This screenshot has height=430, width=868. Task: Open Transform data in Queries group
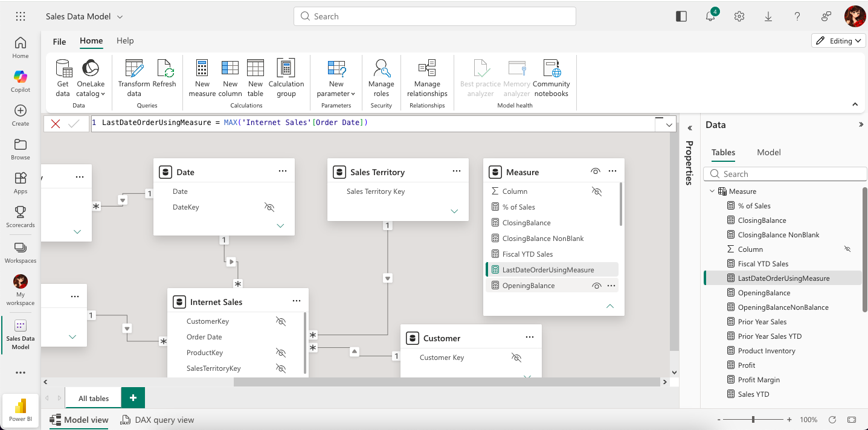[x=134, y=78]
